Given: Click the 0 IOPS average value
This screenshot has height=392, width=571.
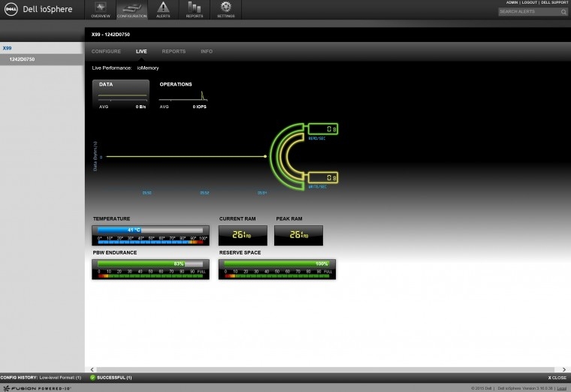Looking at the screenshot, I should click(200, 107).
